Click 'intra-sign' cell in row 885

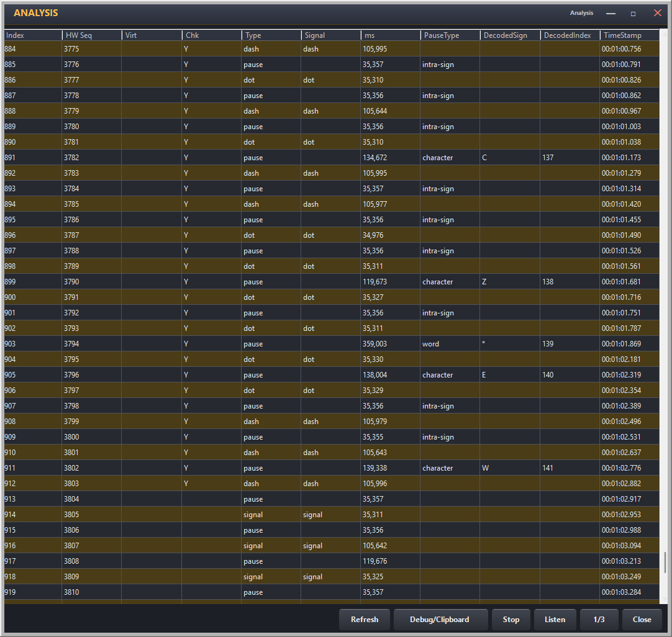click(450, 65)
